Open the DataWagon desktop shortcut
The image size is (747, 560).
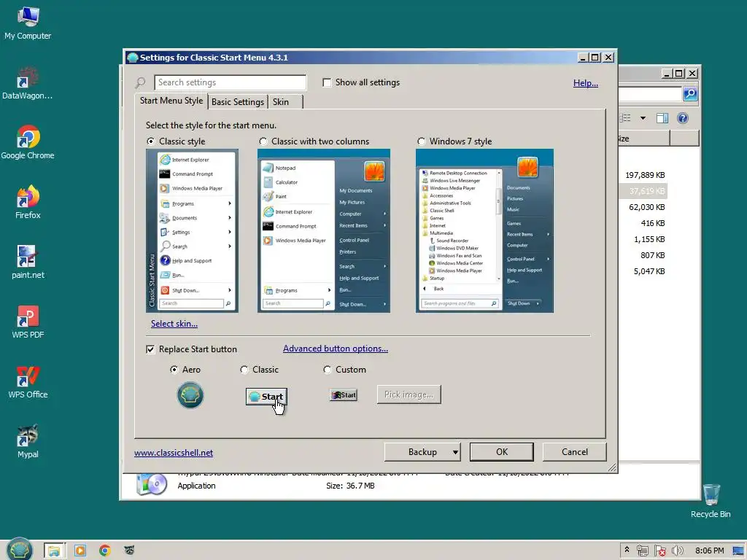pyautogui.click(x=28, y=84)
